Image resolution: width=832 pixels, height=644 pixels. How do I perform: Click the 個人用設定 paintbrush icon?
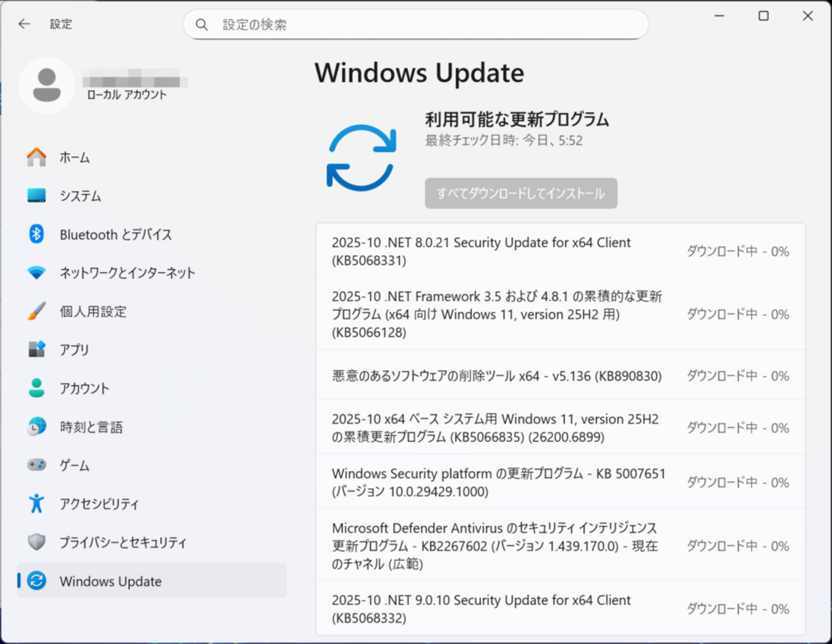point(36,311)
